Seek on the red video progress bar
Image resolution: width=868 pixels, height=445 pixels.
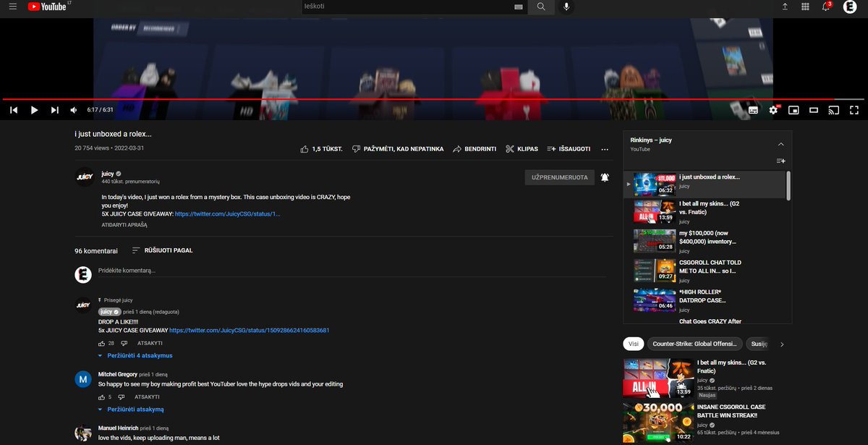pos(434,99)
